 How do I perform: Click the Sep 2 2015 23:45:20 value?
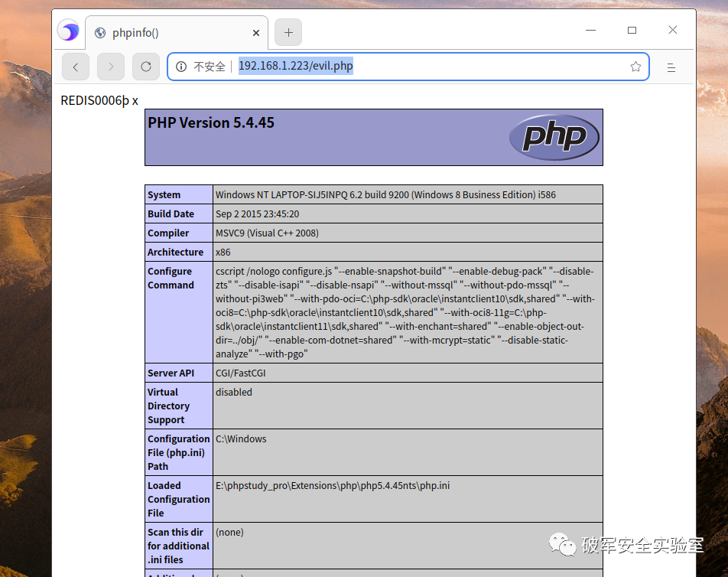pyautogui.click(x=257, y=214)
